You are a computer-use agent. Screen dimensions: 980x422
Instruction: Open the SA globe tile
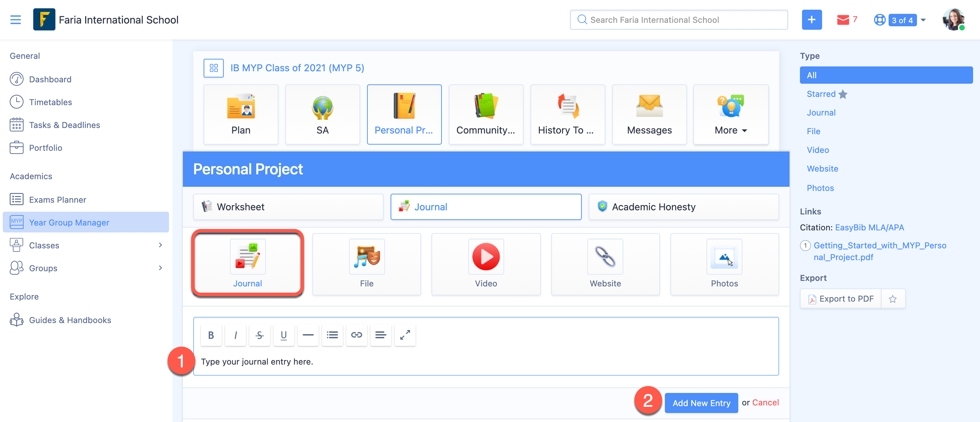(x=323, y=114)
